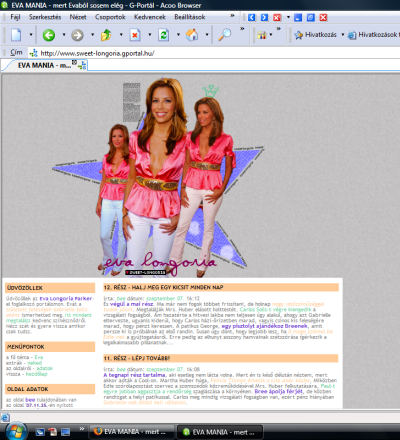Screen dimensions: 400x440
Task: Follow the 'kezdőlap' link
Action: 37,374
